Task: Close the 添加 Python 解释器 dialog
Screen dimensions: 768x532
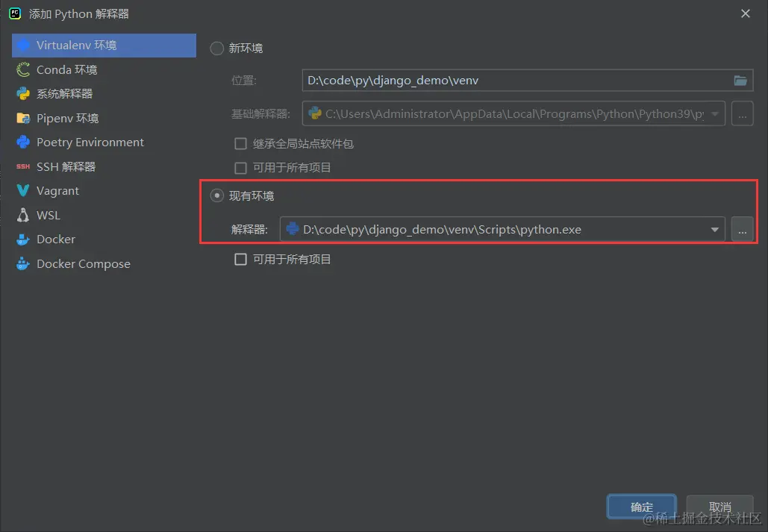Action: [745, 13]
